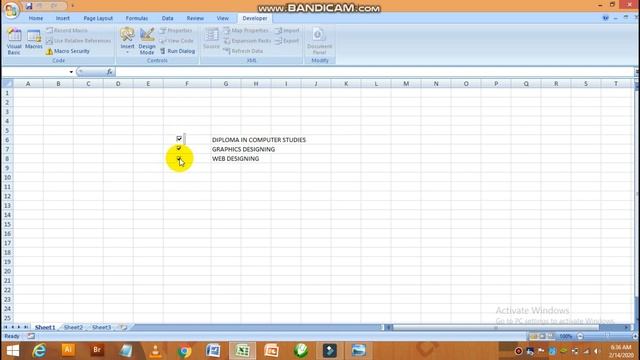Open the Document Panel

pos(319,41)
